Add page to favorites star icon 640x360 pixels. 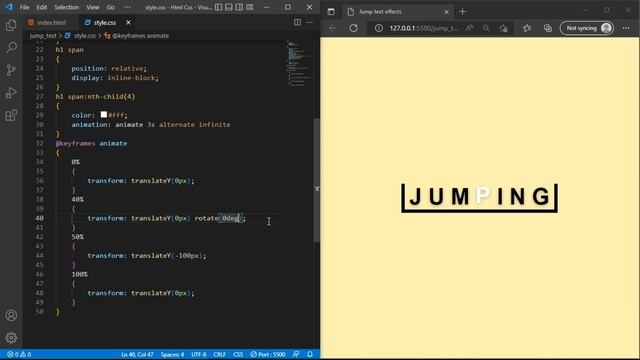point(504,28)
